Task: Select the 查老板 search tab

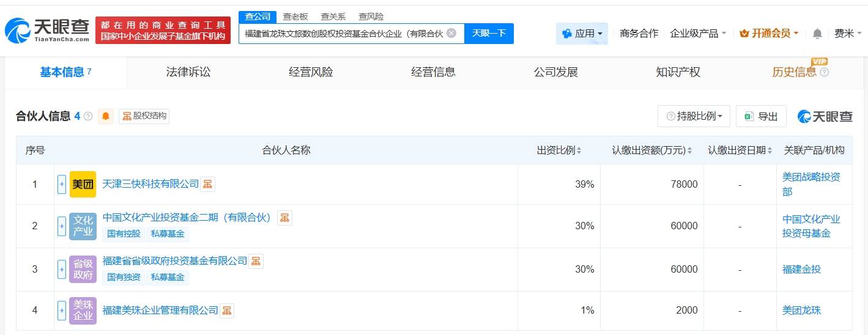Action: point(295,17)
